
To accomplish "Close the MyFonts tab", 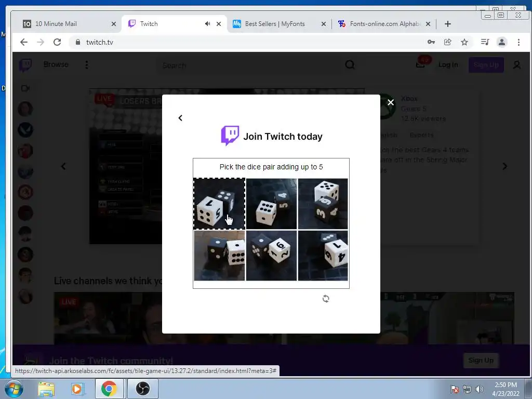I will point(323,24).
